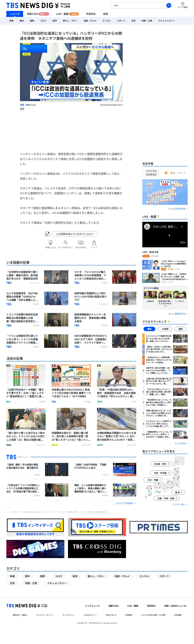Open 九州・沖縄 area news
Viewport: 194px width, 644px height.
pos(153,480)
